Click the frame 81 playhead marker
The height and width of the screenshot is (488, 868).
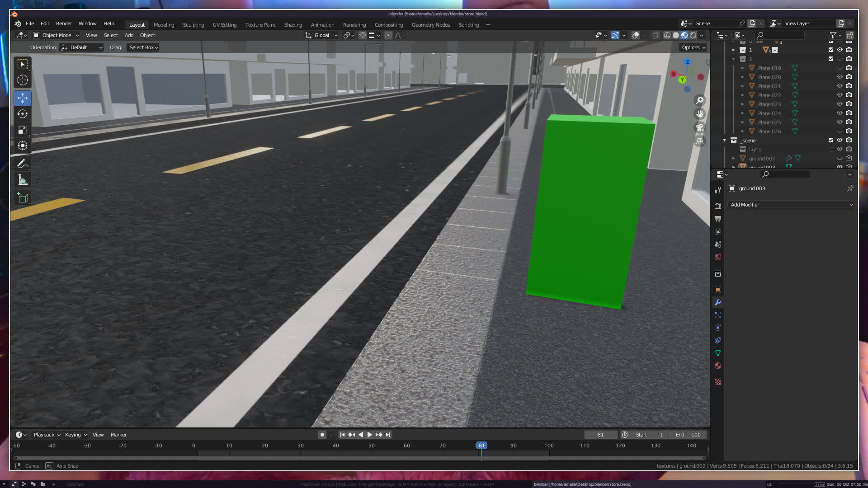pos(481,446)
